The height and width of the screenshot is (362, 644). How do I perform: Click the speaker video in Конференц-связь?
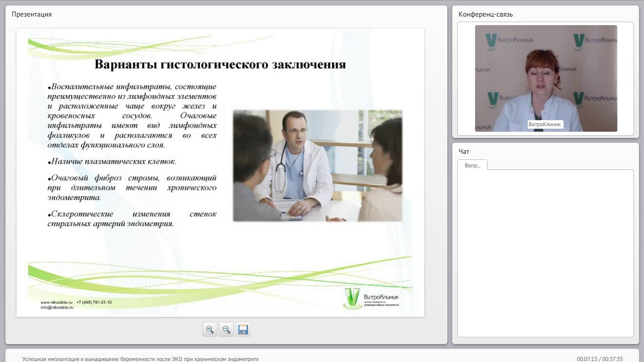[546, 78]
